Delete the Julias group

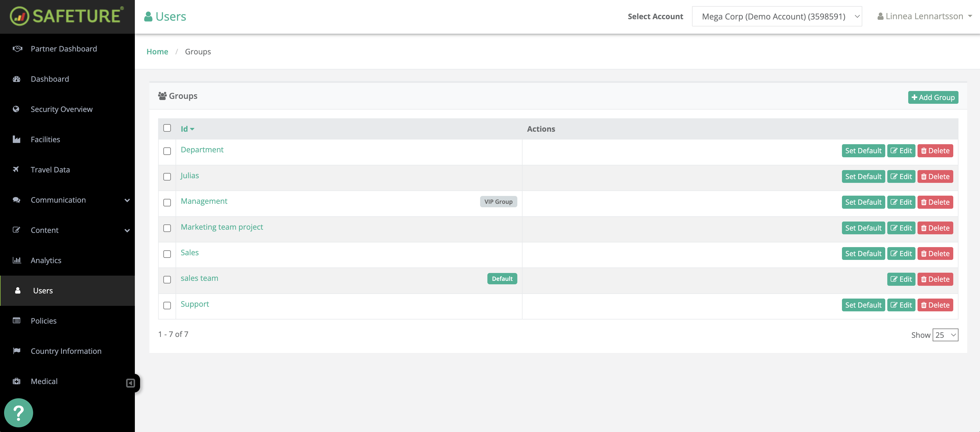[935, 176]
